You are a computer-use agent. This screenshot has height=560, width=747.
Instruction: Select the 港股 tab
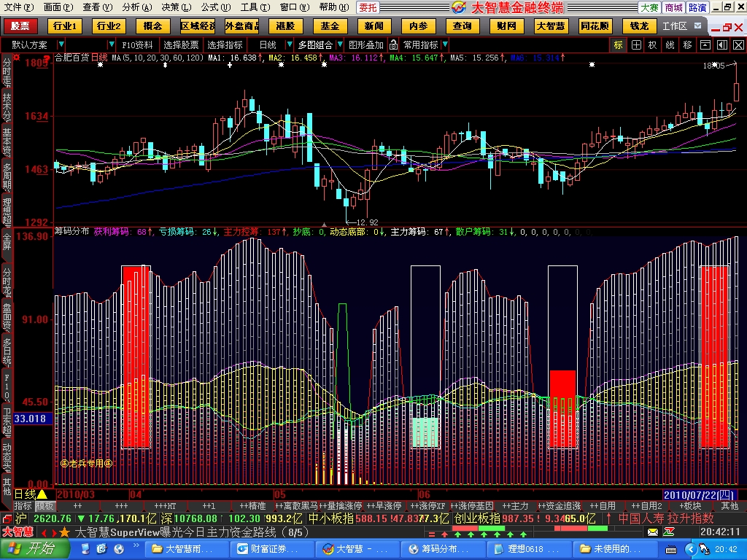tap(285, 26)
